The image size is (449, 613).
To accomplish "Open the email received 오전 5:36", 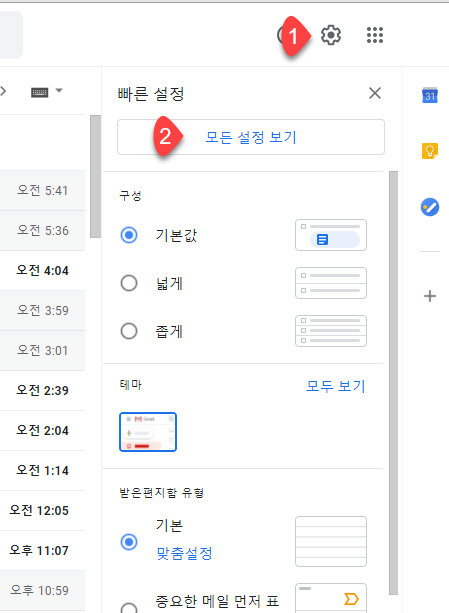I will tap(42, 231).
